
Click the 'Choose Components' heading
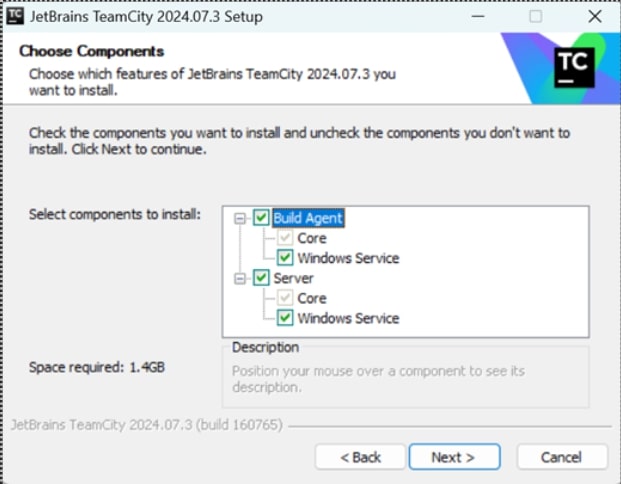[x=91, y=51]
